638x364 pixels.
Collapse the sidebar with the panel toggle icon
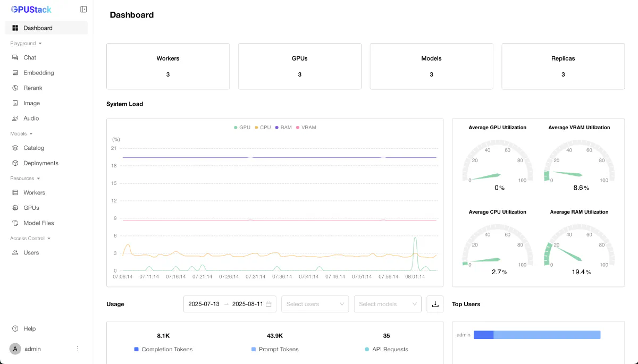(x=83, y=9)
